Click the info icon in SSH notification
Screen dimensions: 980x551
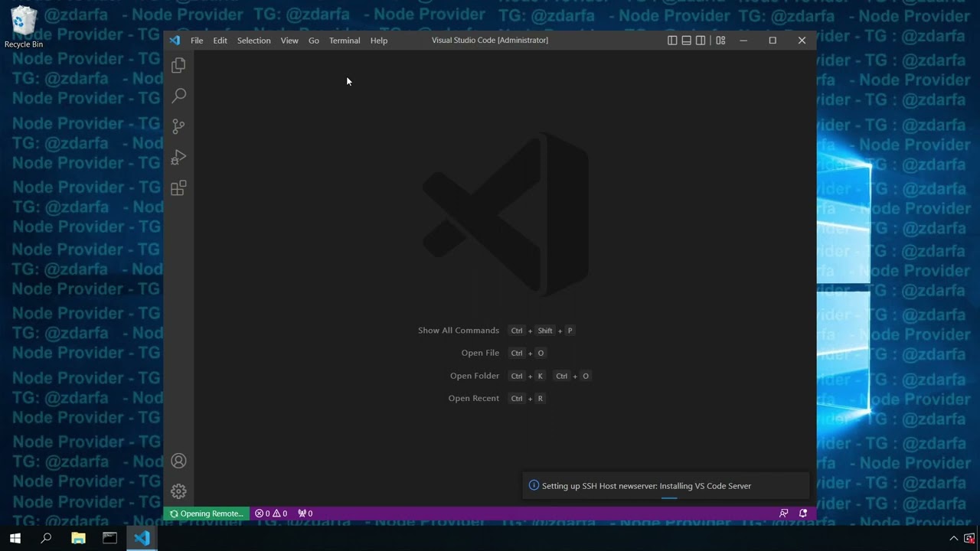point(534,485)
